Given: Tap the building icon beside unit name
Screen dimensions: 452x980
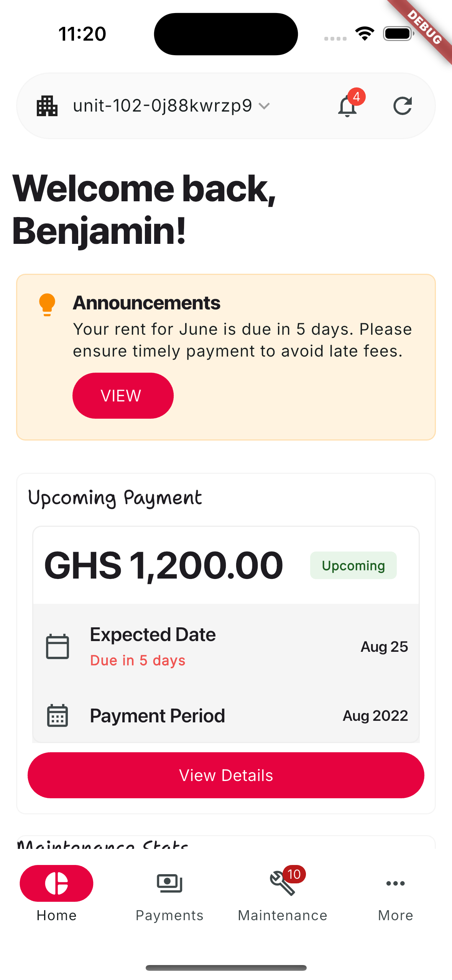Looking at the screenshot, I should 47,106.
